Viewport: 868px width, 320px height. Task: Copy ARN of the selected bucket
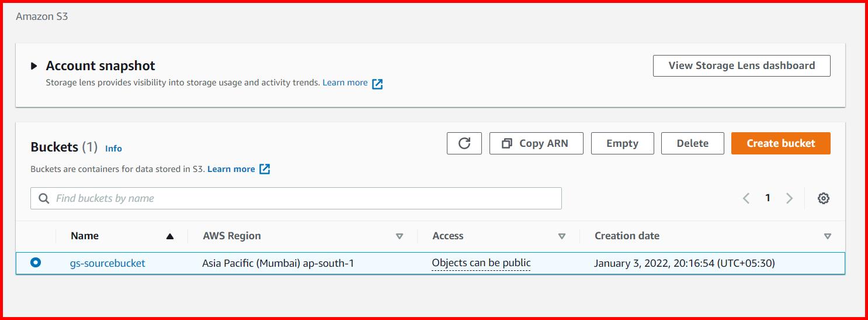[x=536, y=143]
